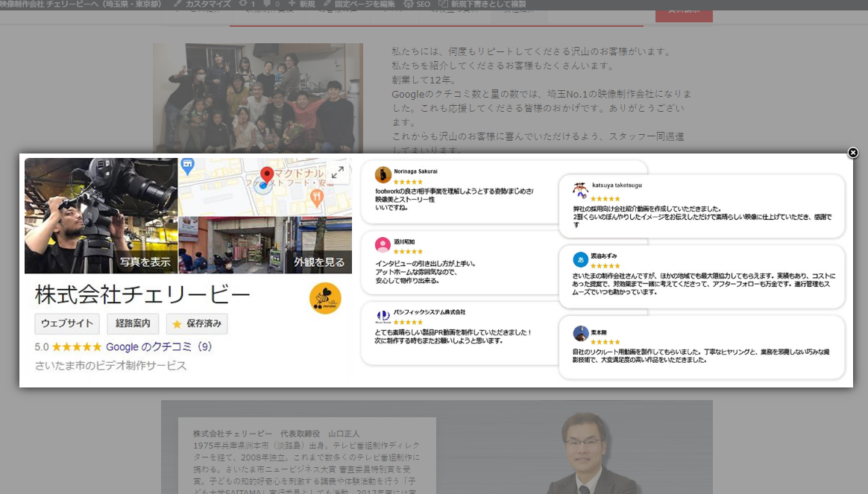868x494 pixels.
Task: Click the blue あ reviewer avatar
Action: click(581, 259)
